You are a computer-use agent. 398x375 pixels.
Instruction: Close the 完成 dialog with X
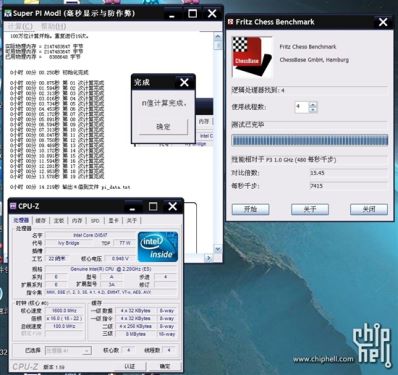(184, 82)
